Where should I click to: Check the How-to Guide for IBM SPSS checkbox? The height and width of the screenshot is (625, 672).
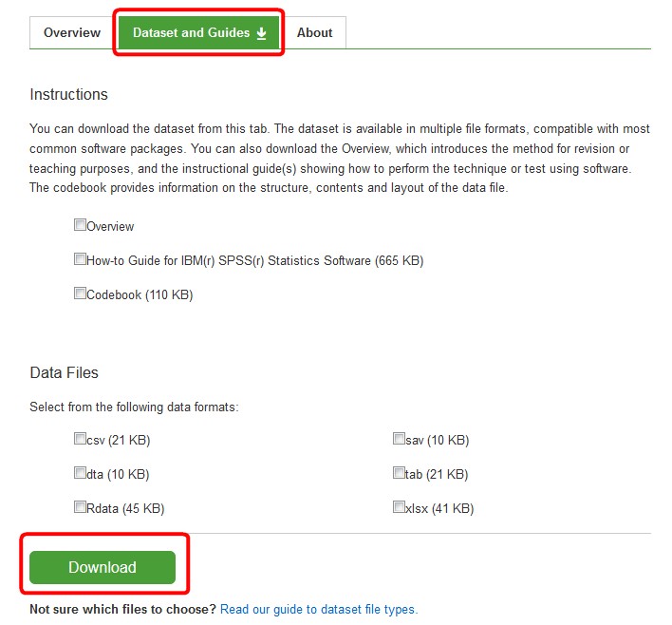coord(80,259)
